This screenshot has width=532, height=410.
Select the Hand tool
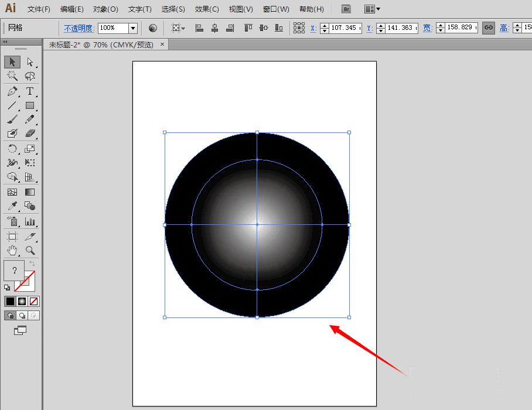tap(12, 251)
